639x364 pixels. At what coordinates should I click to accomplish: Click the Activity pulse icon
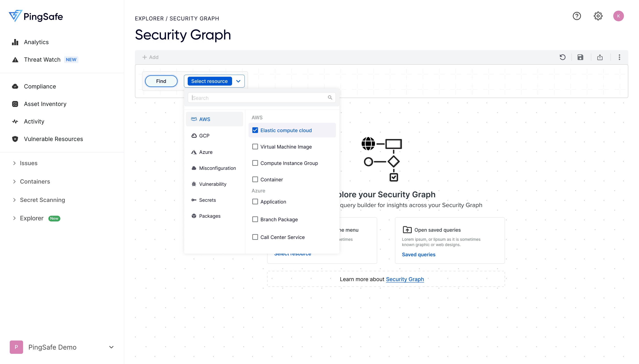(x=15, y=121)
